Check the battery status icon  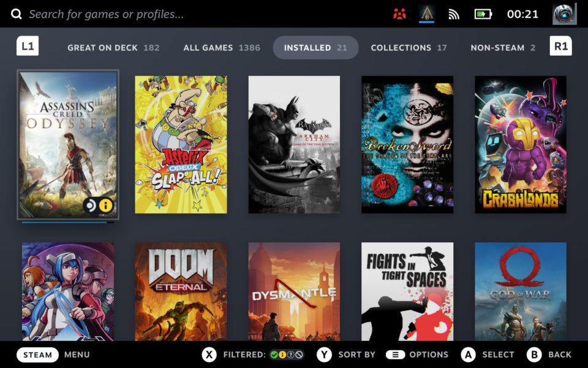pos(483,13)
